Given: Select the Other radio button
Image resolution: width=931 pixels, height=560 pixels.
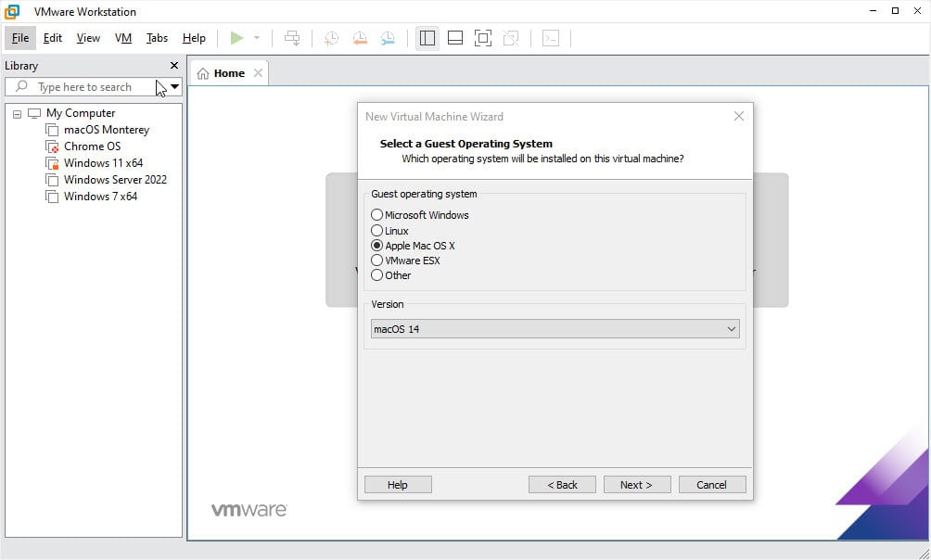Looking at the screenshot, I should click(376, 275).
